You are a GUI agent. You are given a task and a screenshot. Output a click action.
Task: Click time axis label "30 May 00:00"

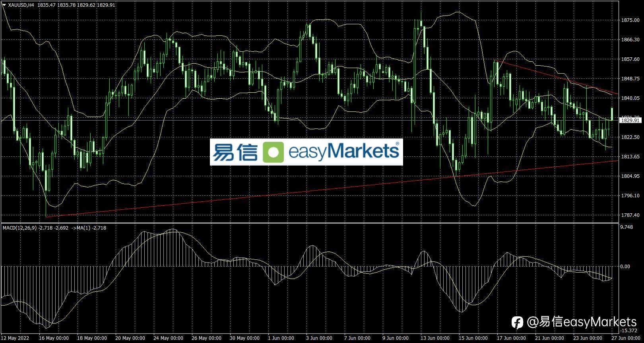tap(244, 338)
